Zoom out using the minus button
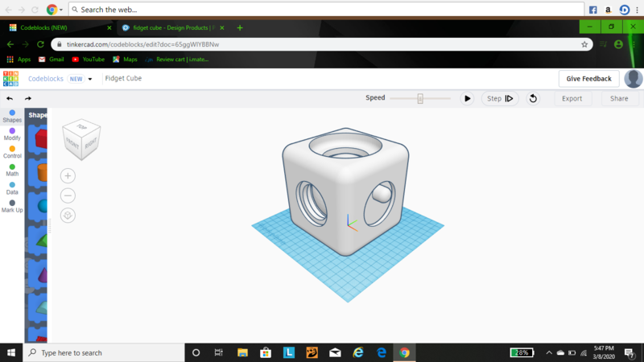This screenshot has width=644, height=362. (68, 195)
